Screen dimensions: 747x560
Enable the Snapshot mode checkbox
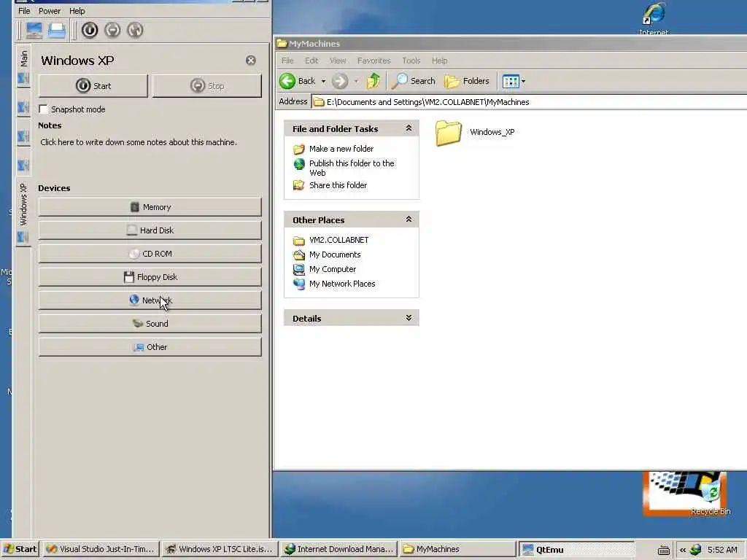click(43, 109)
